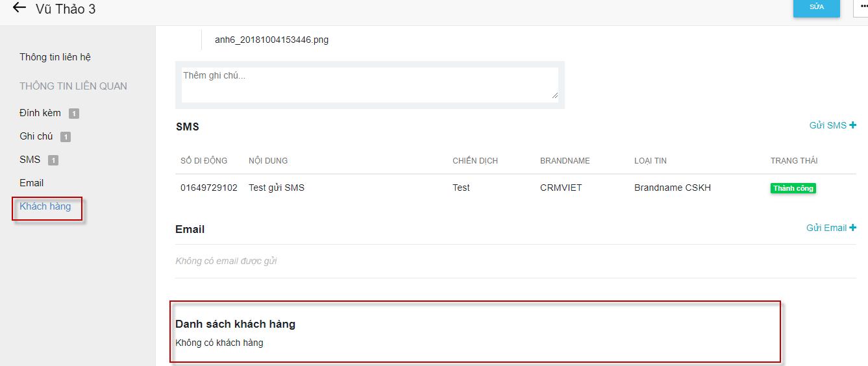Select the phone number 01649729102
The image size is (868, 366).
209,188
